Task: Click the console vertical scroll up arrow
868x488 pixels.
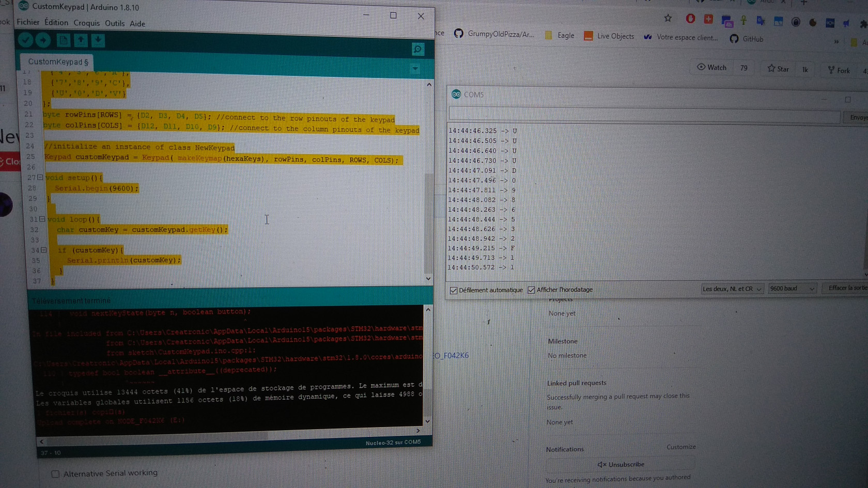Action: pyautogui.click(x=427, y=310)
